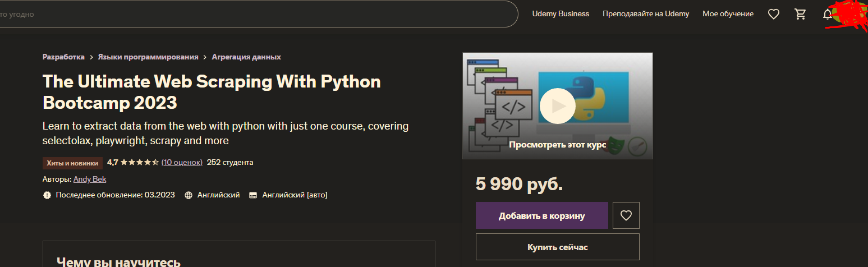Play the course preview video
The height and width of the screenshot is (267, 868).
coord(557,106)
